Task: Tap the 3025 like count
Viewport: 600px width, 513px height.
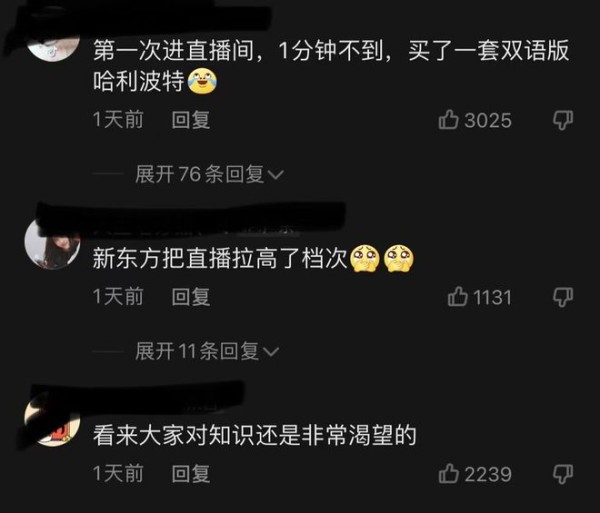Action: [488, 120]
